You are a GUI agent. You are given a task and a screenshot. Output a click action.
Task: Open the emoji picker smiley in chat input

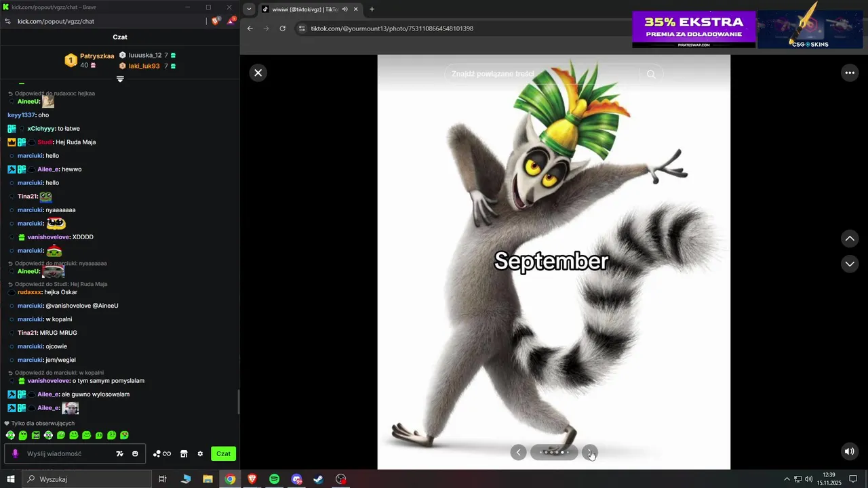click(135, 453)
